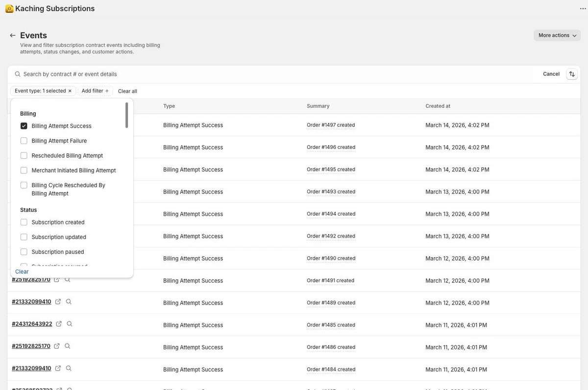The height and width of the screenshot is (390, 588).
Task: Open the sort options arrows icon
Action: click(x=572, y=74)
